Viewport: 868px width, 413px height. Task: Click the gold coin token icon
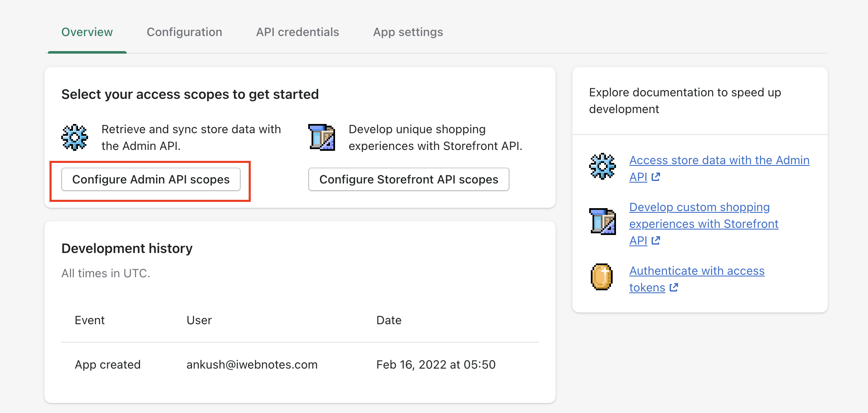click(602, 277)
